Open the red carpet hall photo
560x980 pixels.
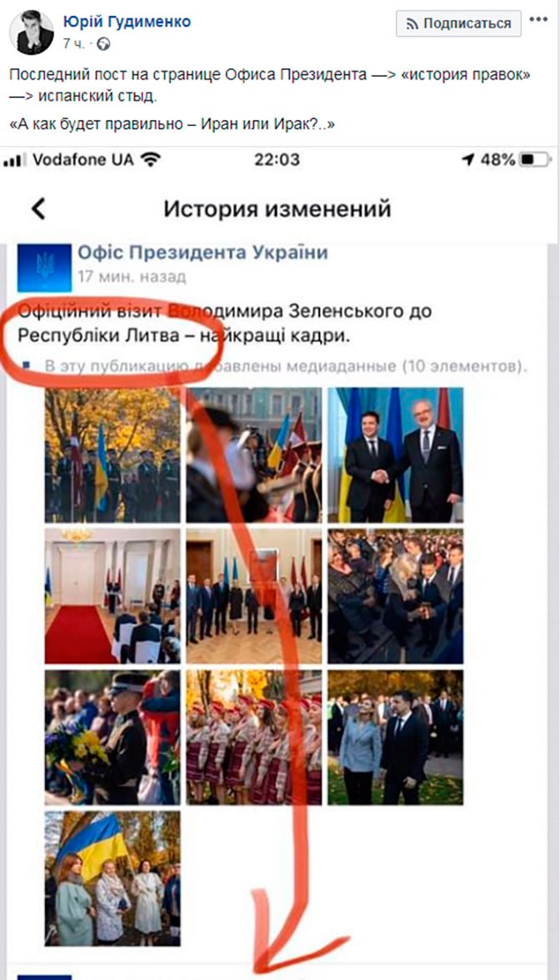coord(112,596)
